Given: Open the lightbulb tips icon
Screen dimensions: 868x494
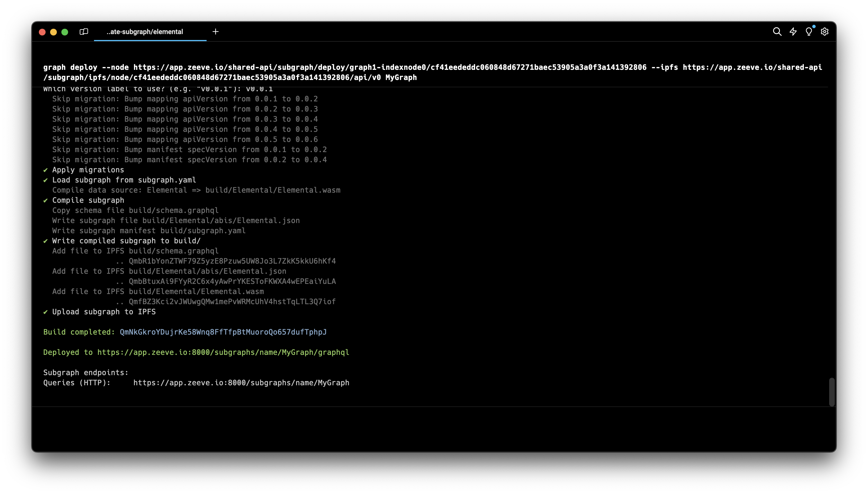Looking at the screenshot, I should pyautogui.click(x=809, y=32).
